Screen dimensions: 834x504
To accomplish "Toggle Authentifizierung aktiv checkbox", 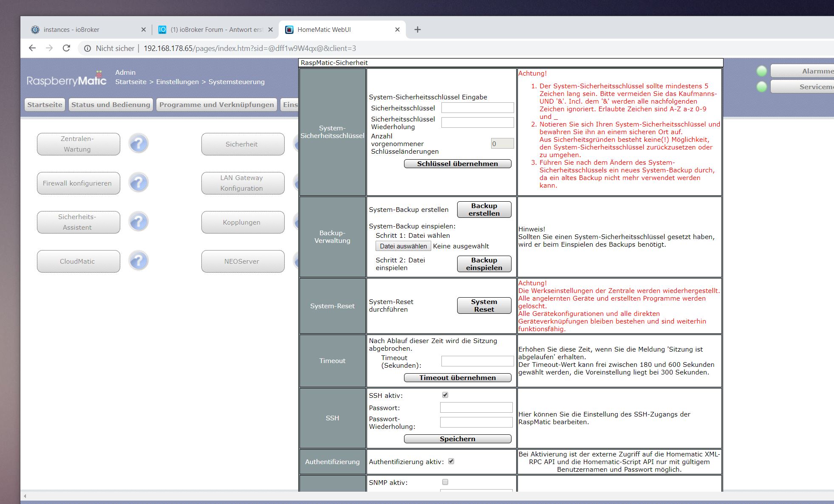I will tap(451, 461).
